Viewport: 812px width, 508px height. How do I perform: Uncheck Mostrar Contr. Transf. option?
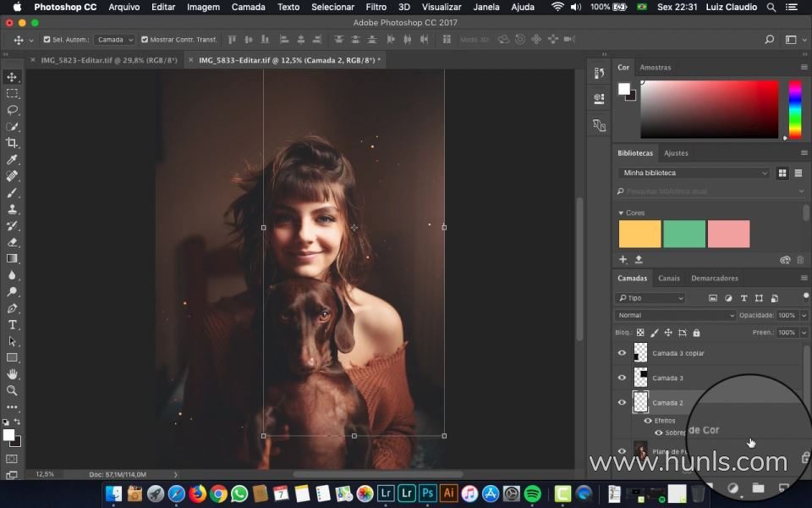point(145,40)
